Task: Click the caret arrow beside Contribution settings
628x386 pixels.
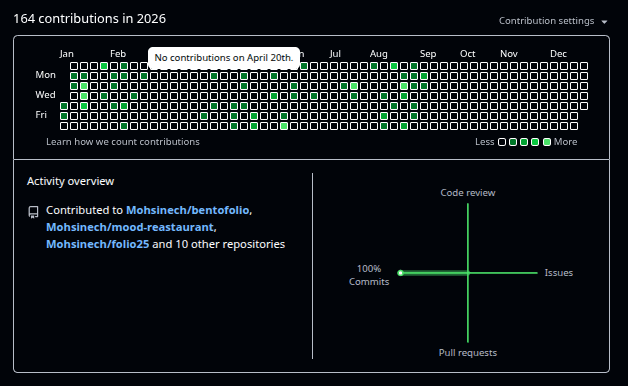Action: pos(604,22)
